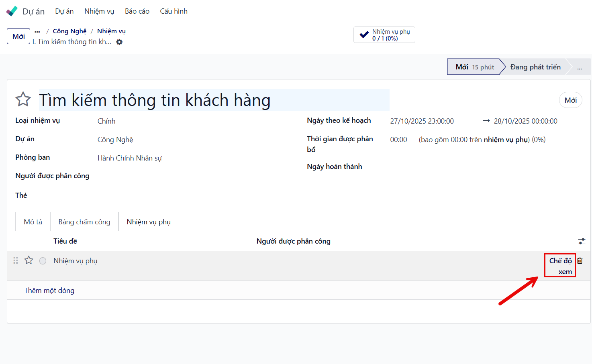
Task: Open Chế độ xem for the subtask
Action: coord(560,266)
